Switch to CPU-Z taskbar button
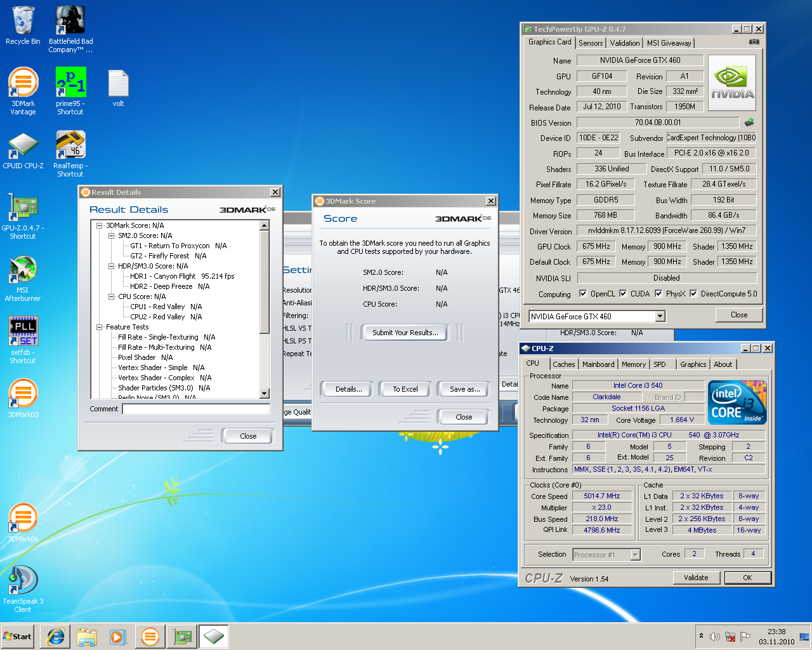 (214, 637)
